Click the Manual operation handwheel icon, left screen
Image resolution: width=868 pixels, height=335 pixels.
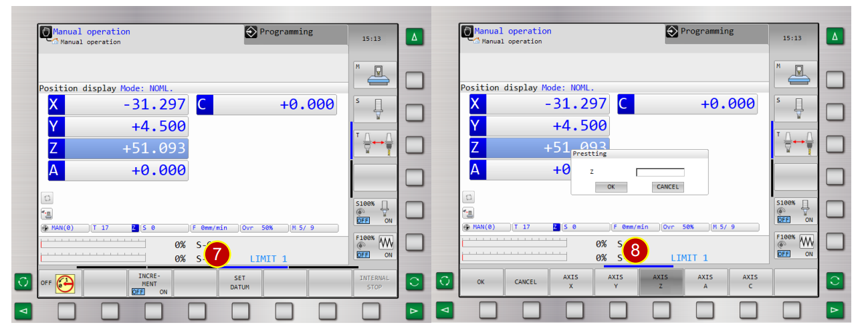click(x=45, y=32)
